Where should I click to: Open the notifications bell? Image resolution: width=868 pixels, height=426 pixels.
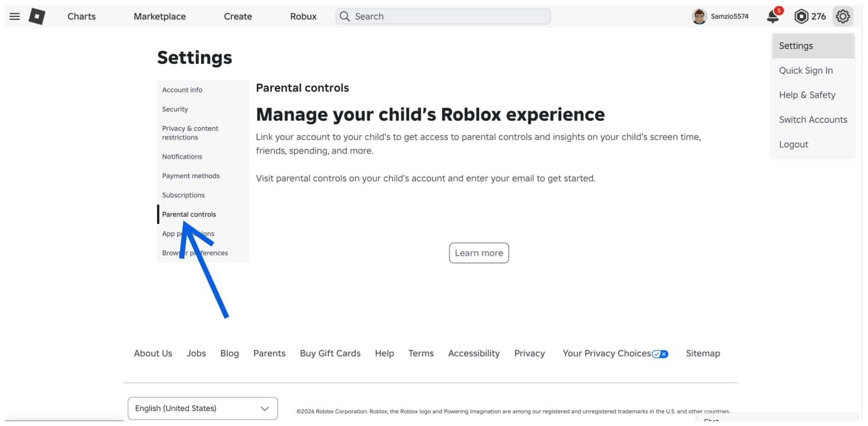[x=772, y=17]
